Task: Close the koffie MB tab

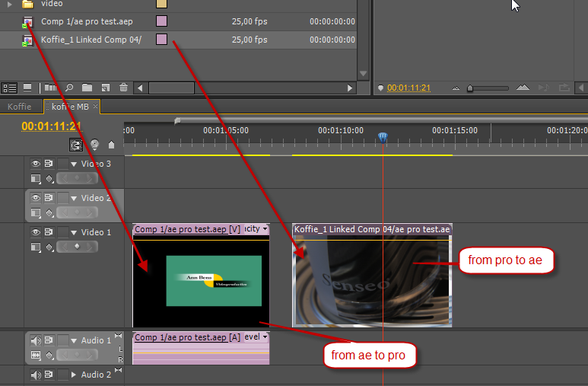Action: [95, 107]
